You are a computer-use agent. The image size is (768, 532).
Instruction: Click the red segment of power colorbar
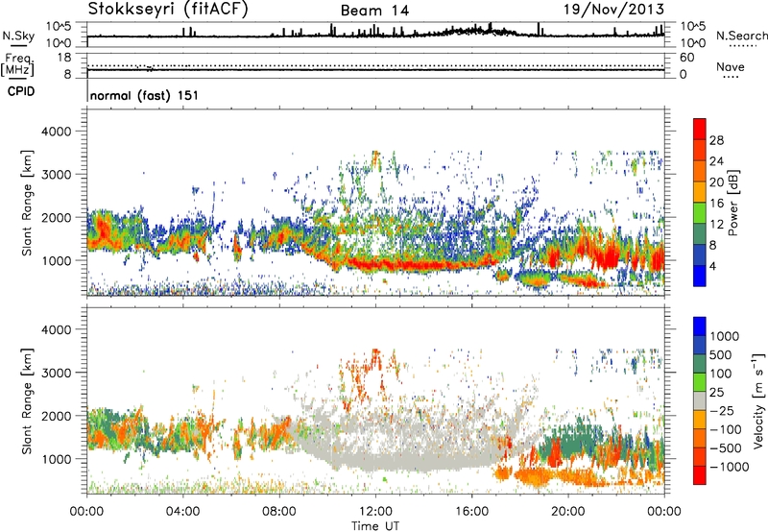[x=700, y=130]
